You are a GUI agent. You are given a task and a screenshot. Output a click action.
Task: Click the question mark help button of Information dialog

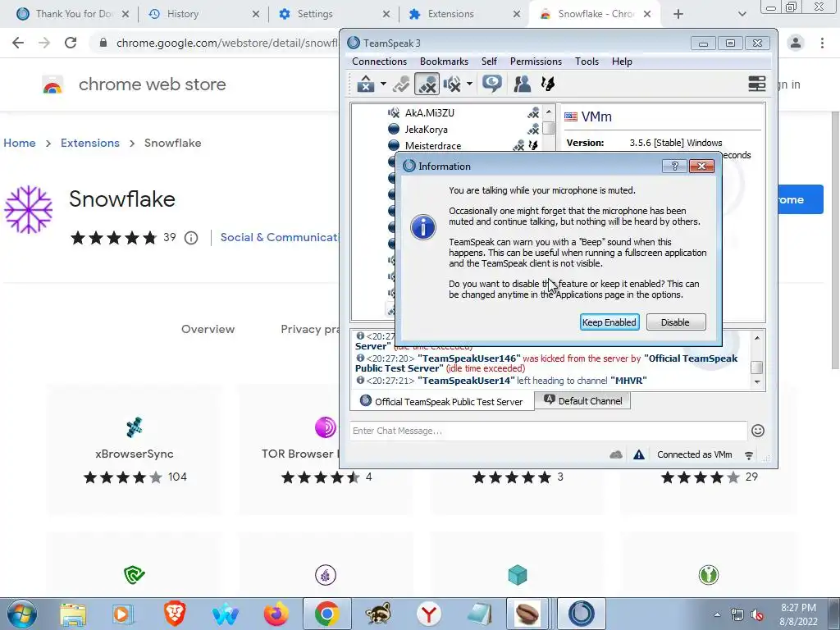coord(674,166)
